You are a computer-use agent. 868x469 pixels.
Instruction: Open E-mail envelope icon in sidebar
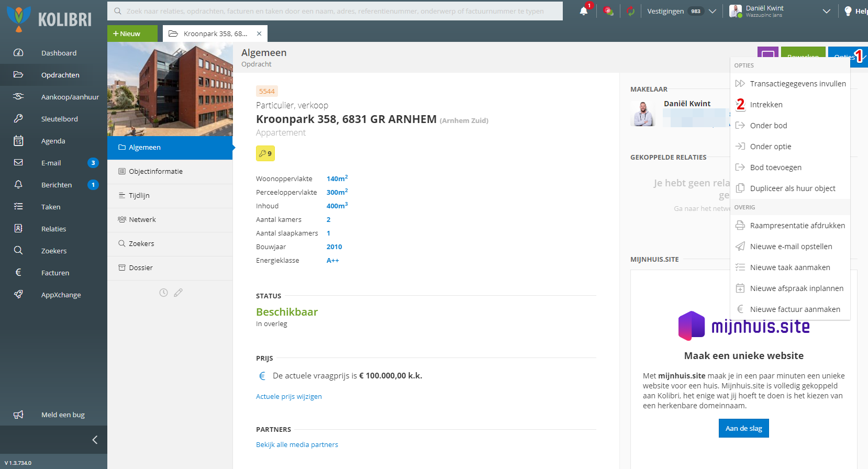(18, 163)
